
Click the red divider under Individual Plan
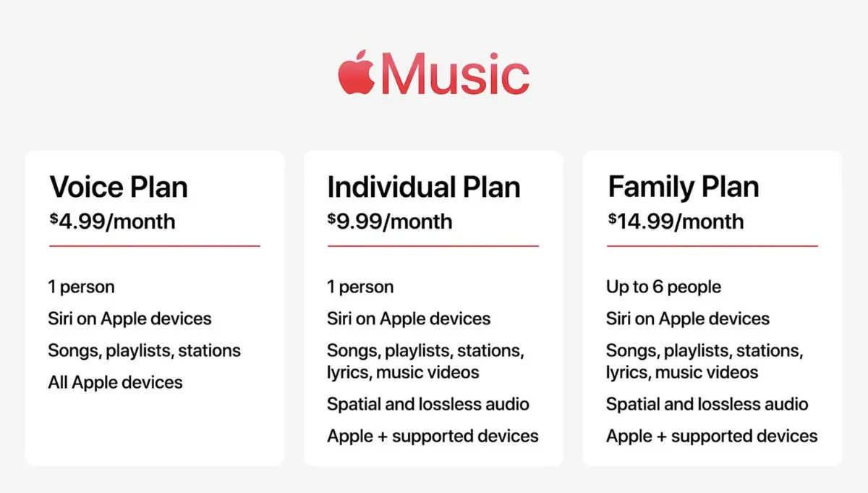[433, 246]
